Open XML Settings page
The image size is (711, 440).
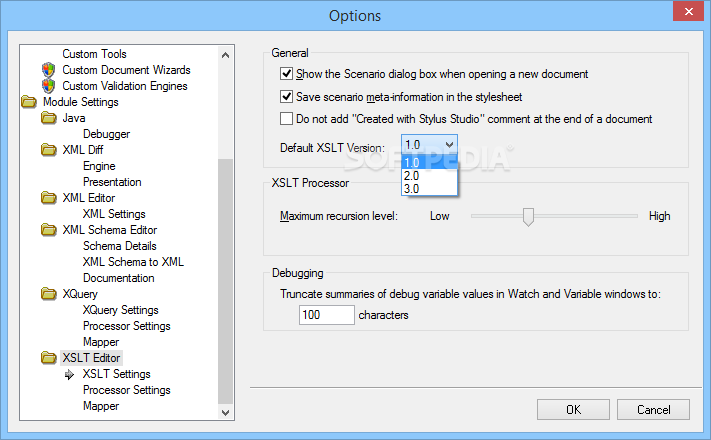click(114, 214)
